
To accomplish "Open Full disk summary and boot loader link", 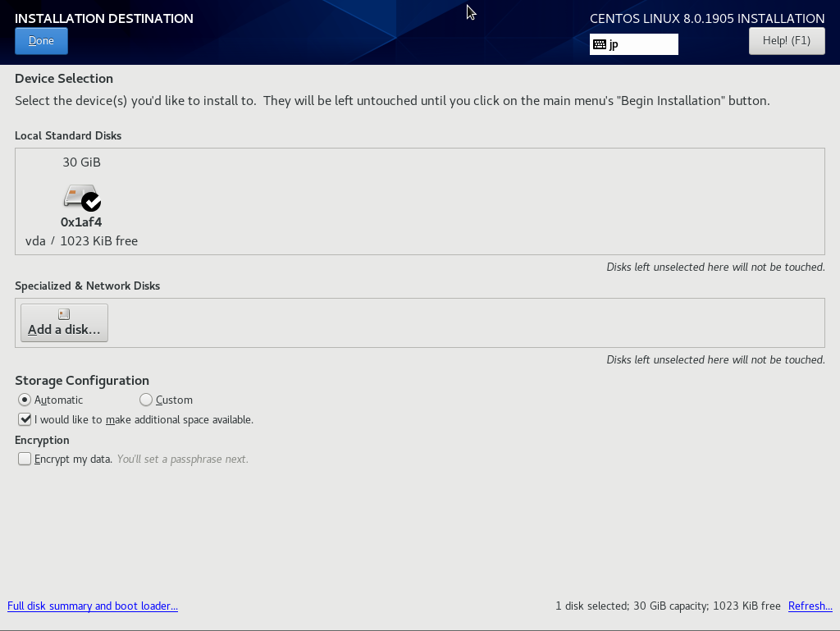I will [x=93, y=606].
